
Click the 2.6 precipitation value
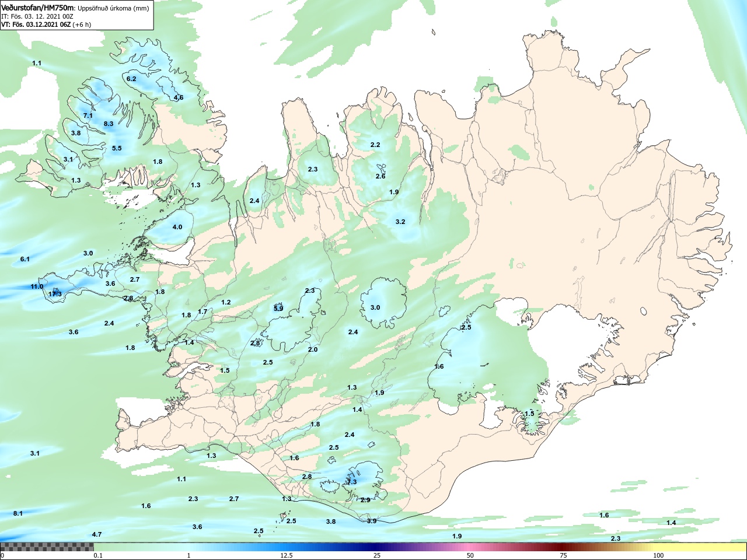[x=381, y=176]
